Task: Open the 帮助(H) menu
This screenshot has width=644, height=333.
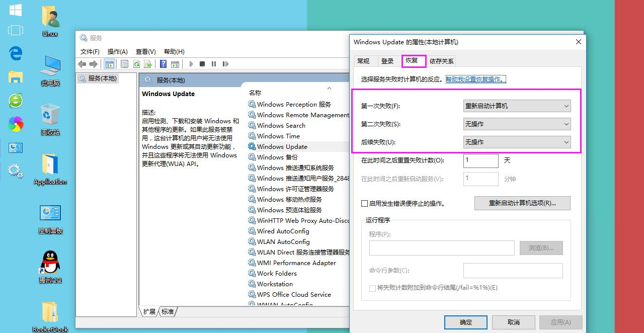Action: click(174, 51)
